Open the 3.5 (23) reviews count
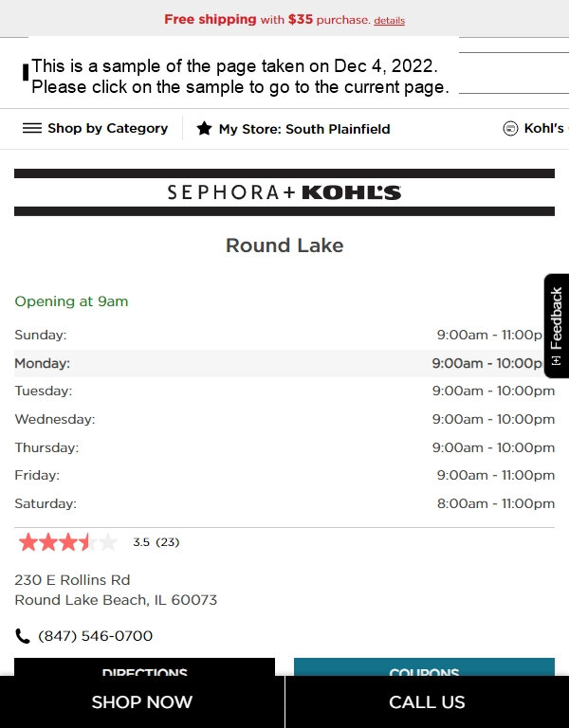 [156, 542]
